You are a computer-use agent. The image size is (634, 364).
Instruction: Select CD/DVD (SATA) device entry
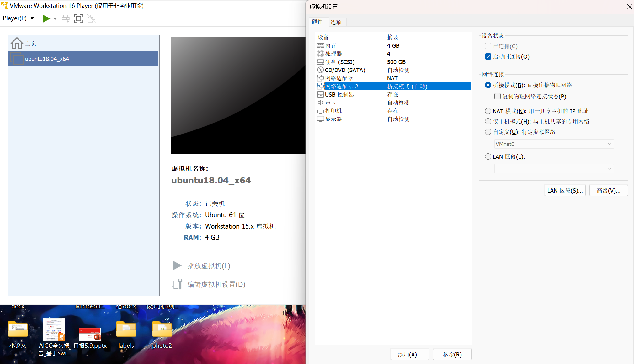click(x=345, y=70)
